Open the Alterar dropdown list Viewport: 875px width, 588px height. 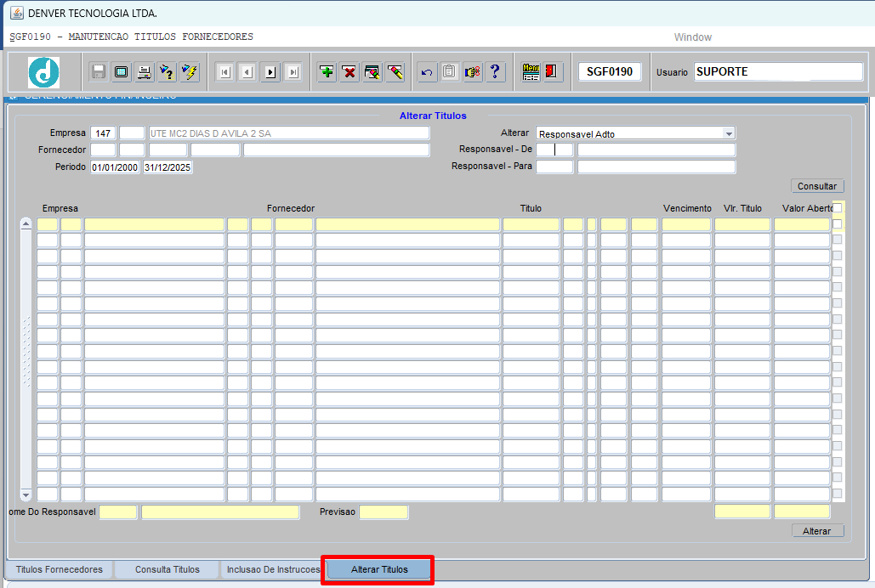[728, 133]
